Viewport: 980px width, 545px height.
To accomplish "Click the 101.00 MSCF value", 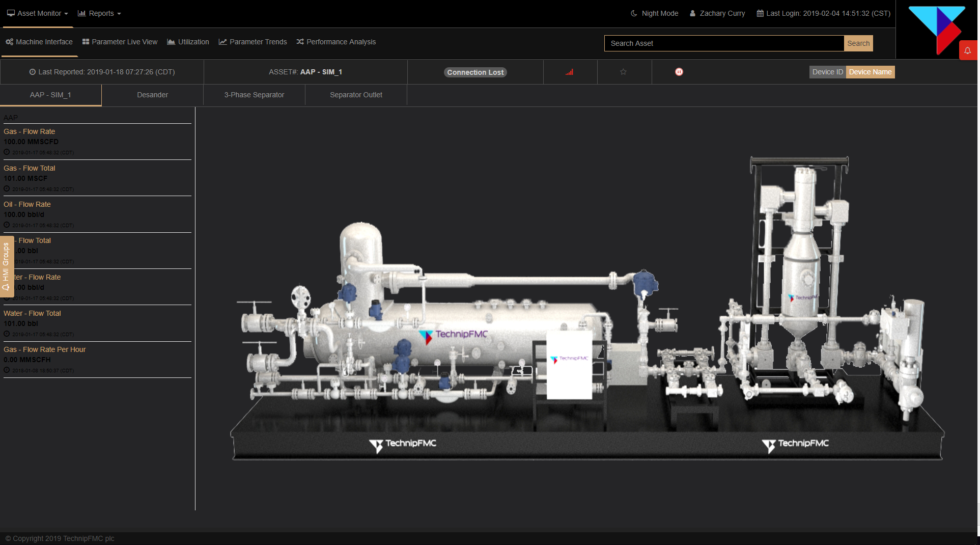I will 25,178.
